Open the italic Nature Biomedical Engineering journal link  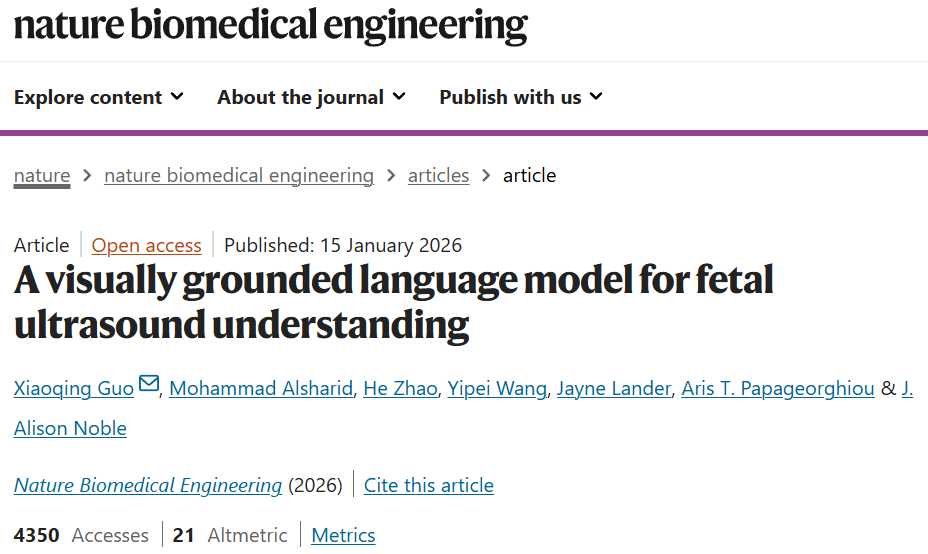point(148,486)
